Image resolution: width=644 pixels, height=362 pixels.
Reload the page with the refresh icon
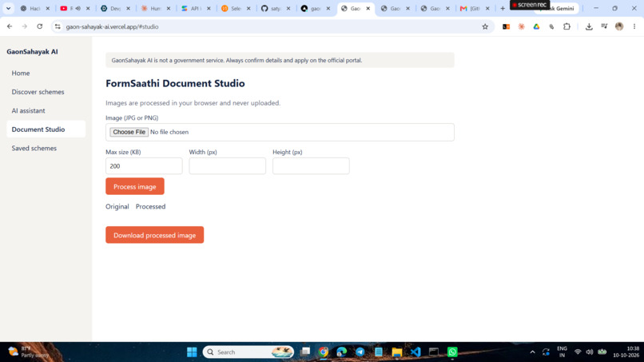[x=39, y=26]
